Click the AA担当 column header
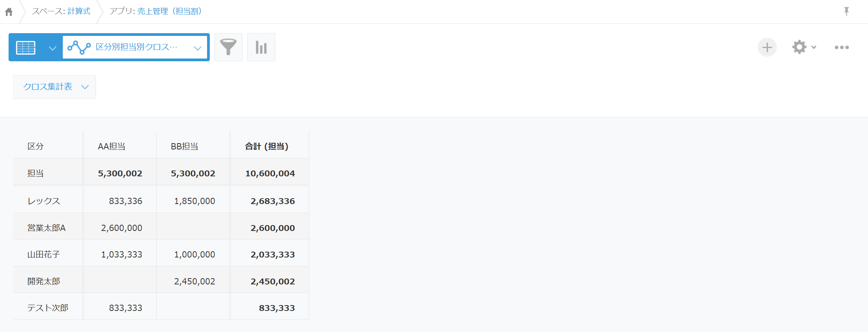Image resolution: width=868 pixels, height=332 pixels. coord(112,146)
